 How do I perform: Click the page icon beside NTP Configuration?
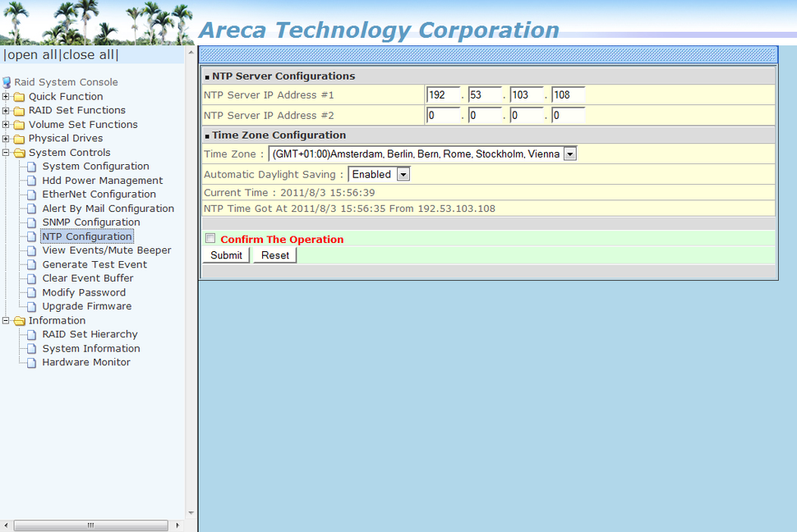(x=31, y=236)
